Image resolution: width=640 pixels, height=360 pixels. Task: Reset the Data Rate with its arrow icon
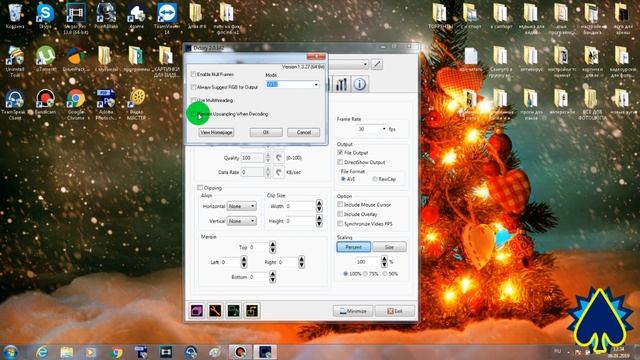pos(279,172)
